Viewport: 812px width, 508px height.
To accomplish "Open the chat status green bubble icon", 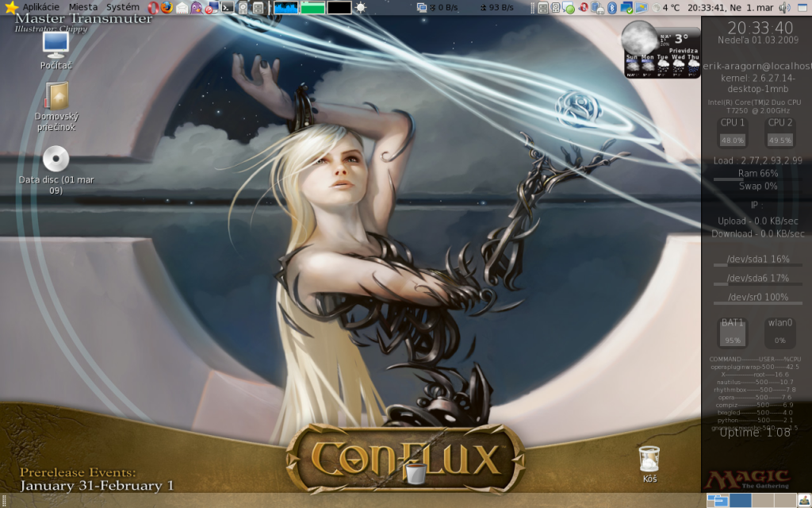I will pos(569,7).
